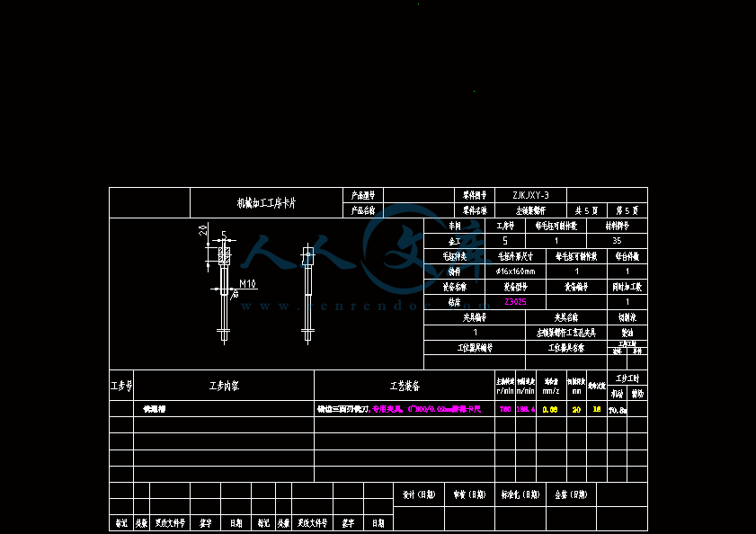The width and height of the screenshot is (756, 534).
Task: Click the 标准化（日期） signature cell
Action: 520,494
